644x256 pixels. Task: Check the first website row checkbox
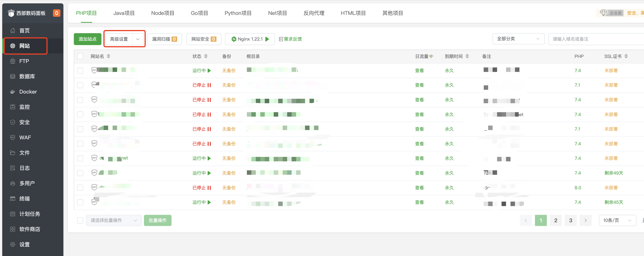coord(80,70)
